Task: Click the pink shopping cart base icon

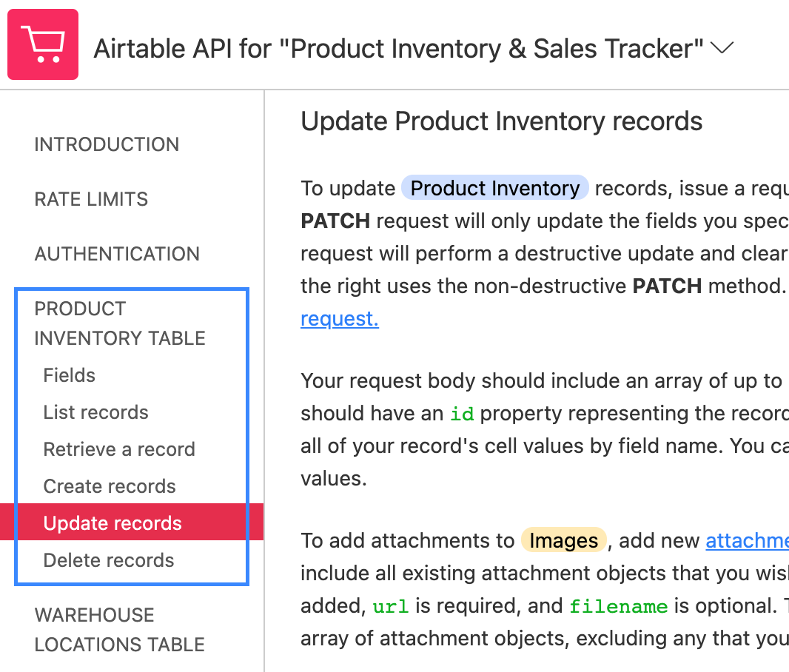Action: click(43, 44)
